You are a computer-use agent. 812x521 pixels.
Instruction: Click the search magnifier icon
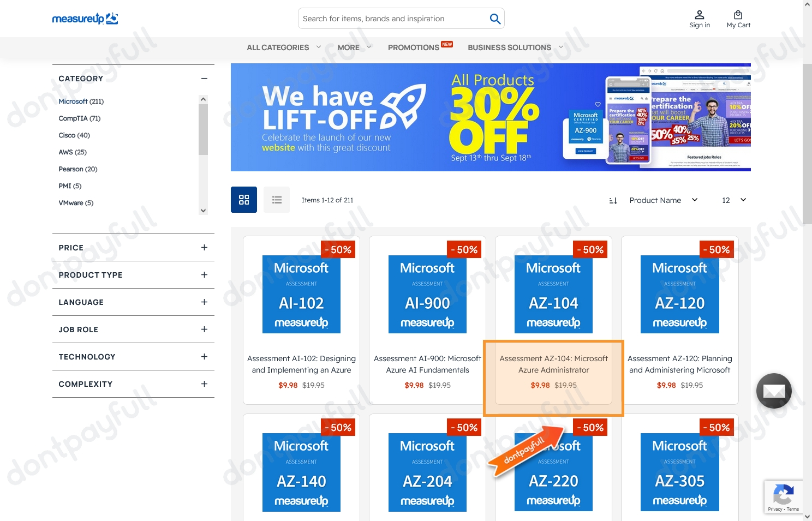coord(494,18)
